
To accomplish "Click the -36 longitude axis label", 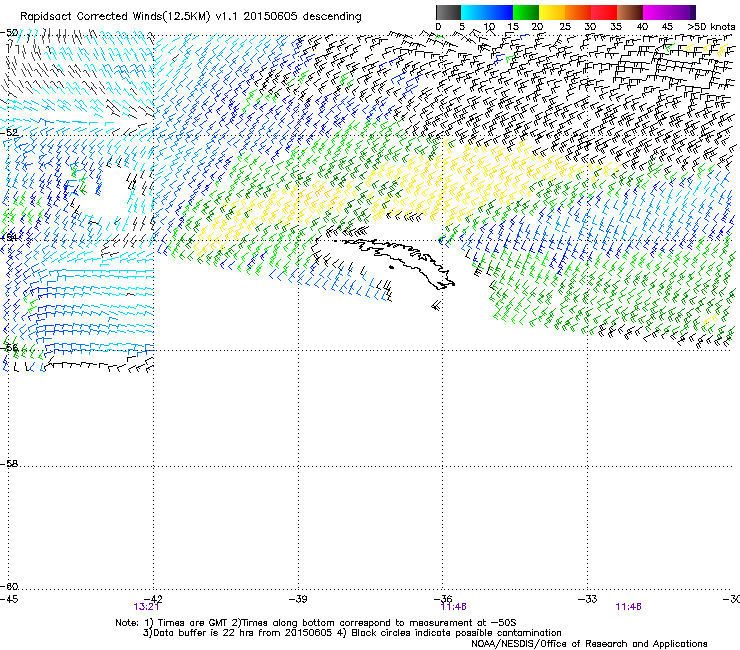I will click(443, 599).
